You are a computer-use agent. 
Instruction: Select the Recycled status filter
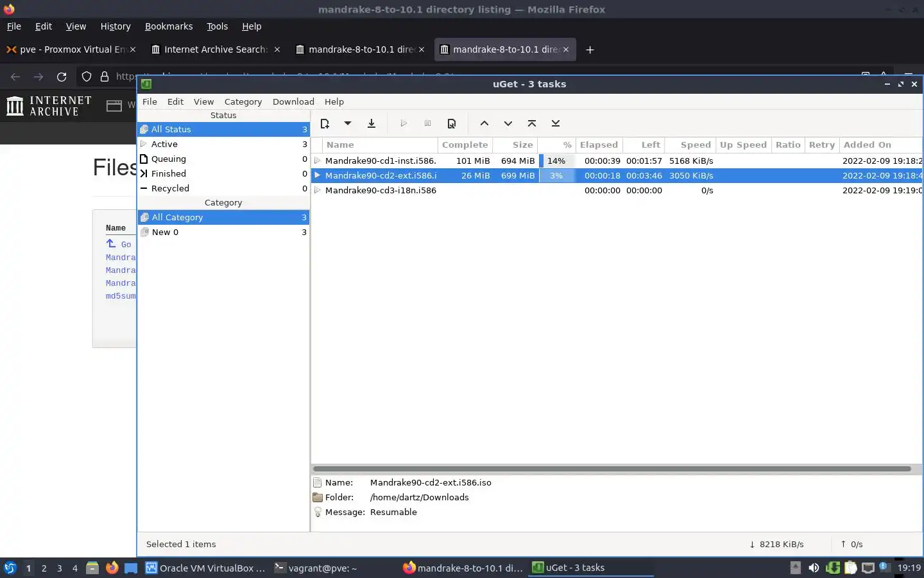(x=223, y=188)
